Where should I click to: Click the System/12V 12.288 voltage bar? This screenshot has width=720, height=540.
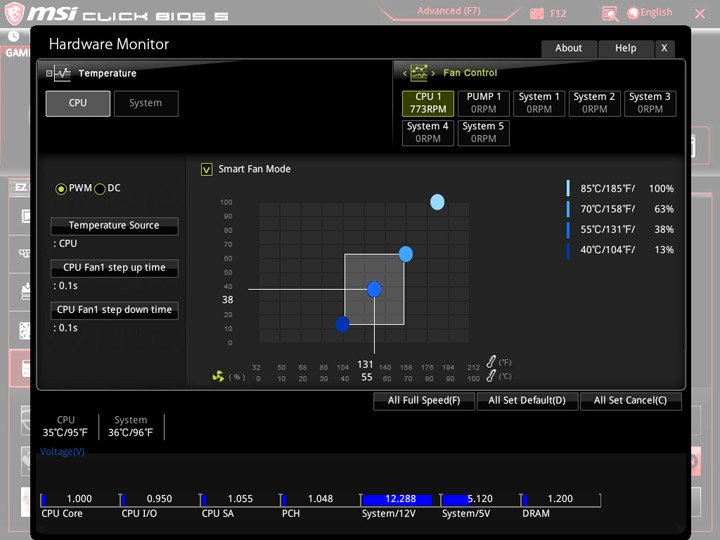click(x=399, y=500)
